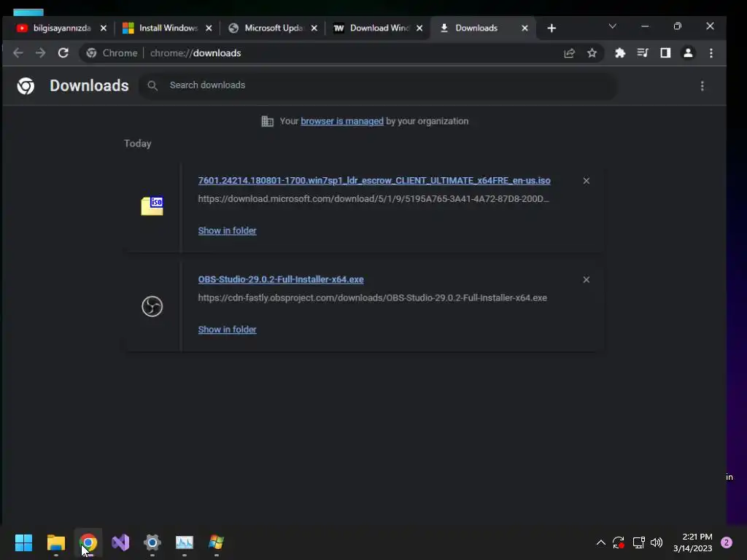The height and width of the screenshot is (560, 747).
Task: Open the Extensions puzzle icon
Action: coord(620,52)
